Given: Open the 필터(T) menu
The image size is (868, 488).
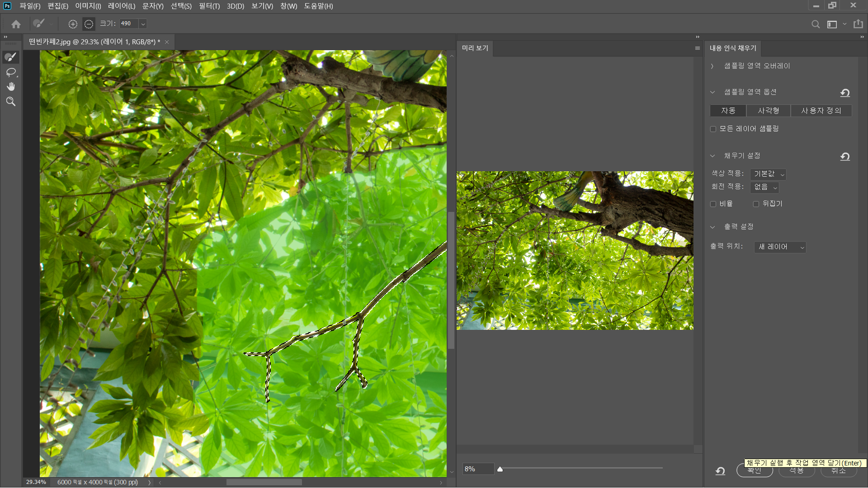Looking at the screenshot, I should coord(209,6).
